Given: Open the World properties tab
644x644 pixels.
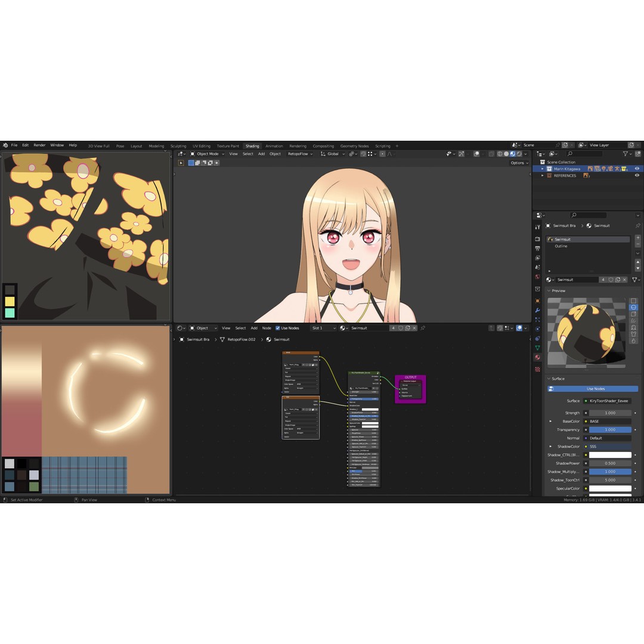Looking at the screenshot, I should click(538, 277).
